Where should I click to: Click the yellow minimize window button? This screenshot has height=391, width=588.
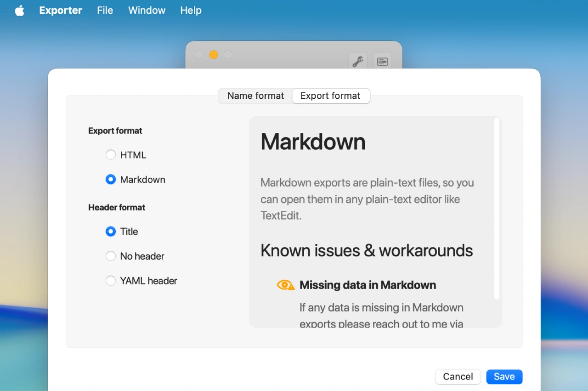coord(213,55)
